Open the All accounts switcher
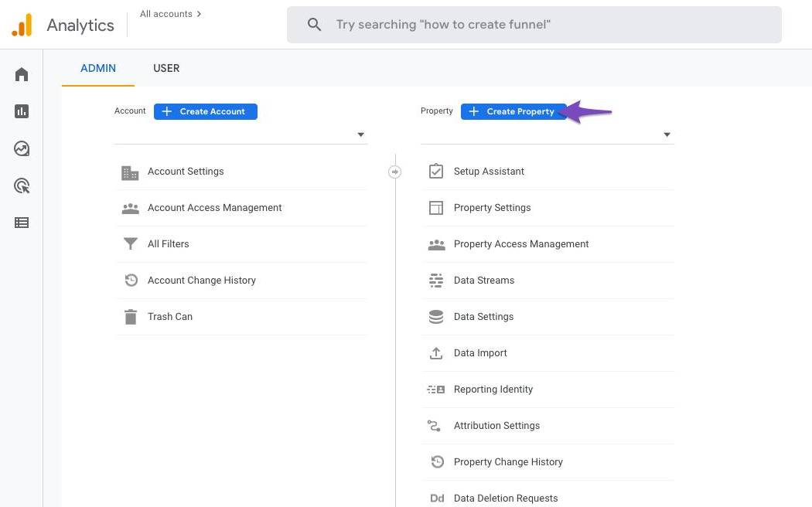This screenshot has height=507, width=812. [171, 14]
